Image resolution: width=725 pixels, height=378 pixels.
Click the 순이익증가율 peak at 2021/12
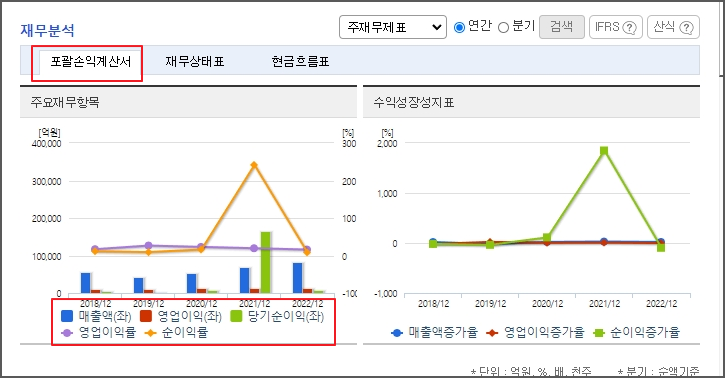[604, 151]
